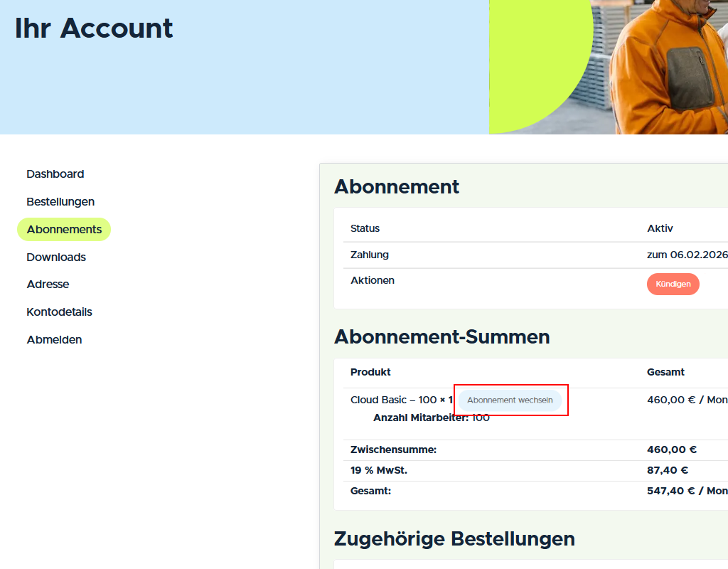Go to the Adresse page
The image size is (728, 569).
(48, 284)
